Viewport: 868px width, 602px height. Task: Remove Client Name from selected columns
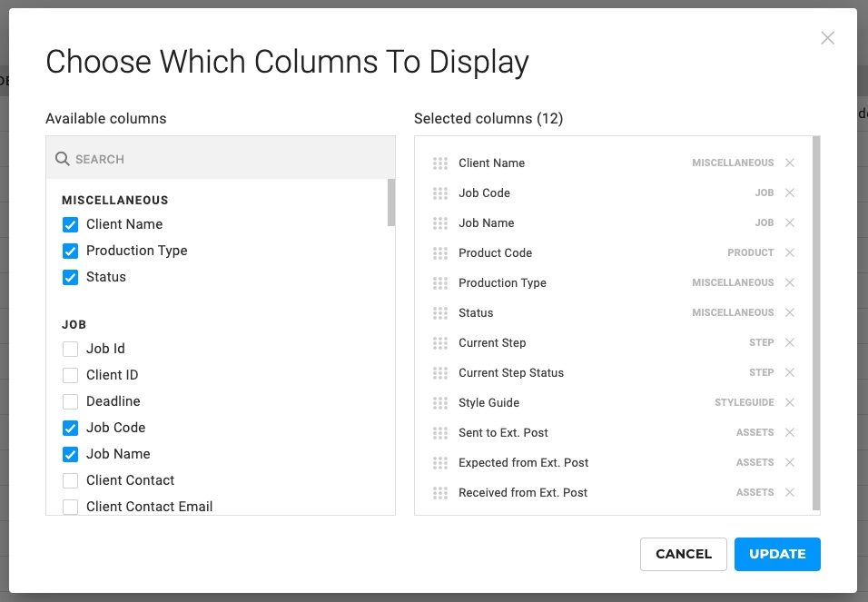click(x=789, y=163)
